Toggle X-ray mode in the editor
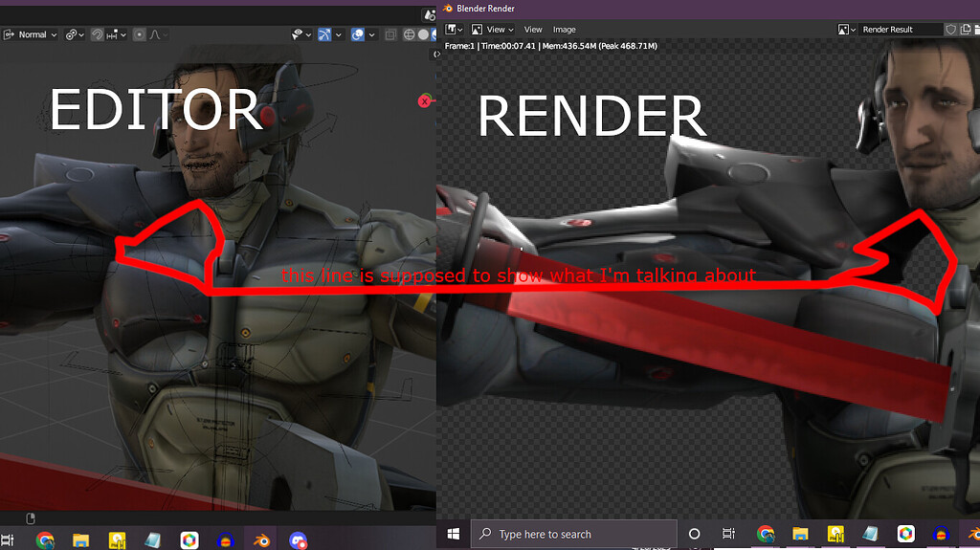 390,35
